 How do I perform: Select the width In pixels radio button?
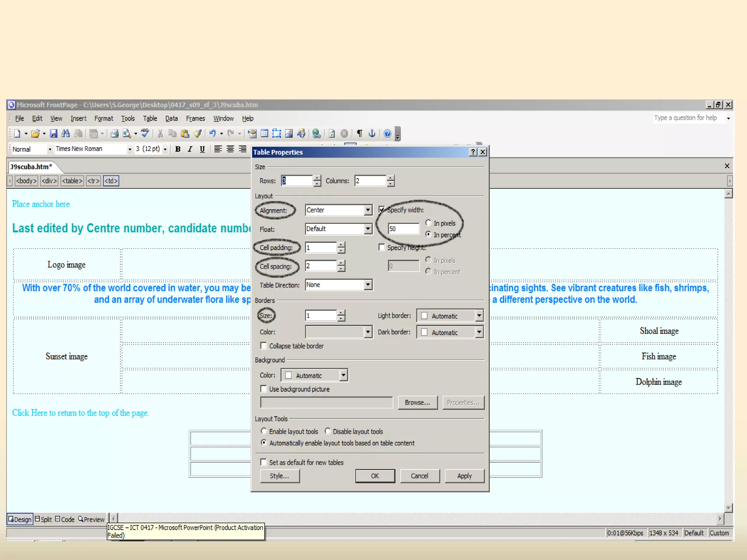coord(429,223)
